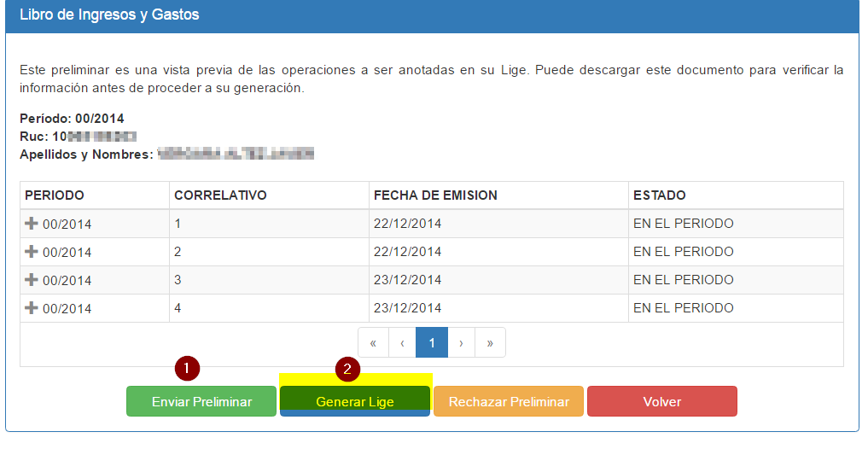Click the CORRELATIVO column header
The width and height of the screenshot is (868, 449).
tap(220, 195)
